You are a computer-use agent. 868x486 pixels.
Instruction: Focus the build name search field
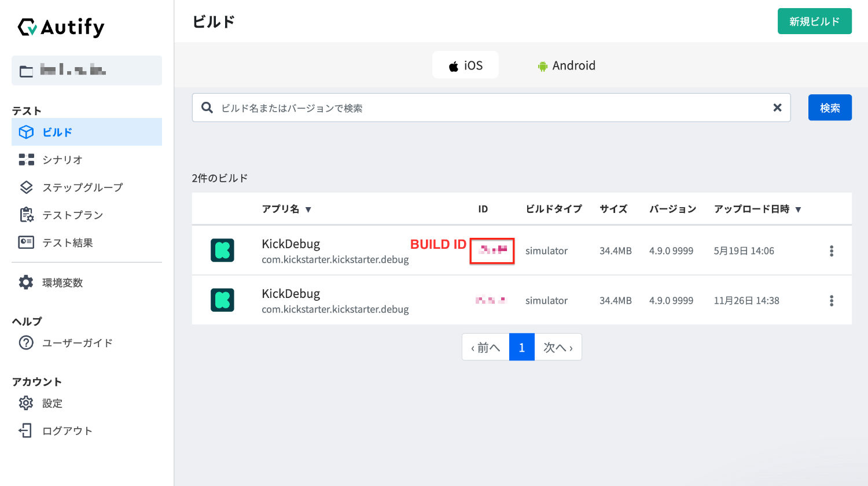(x=491, y=108)
